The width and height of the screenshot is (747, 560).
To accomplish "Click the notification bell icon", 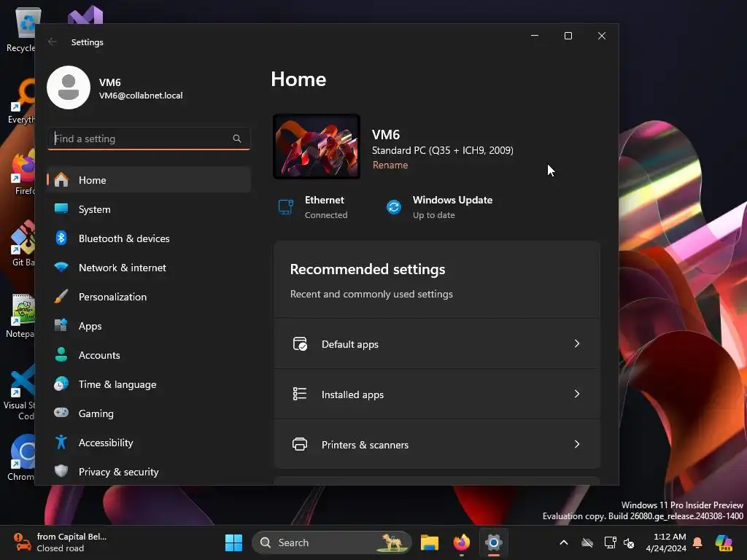I will pyautogui.click(x=697, y=542).
